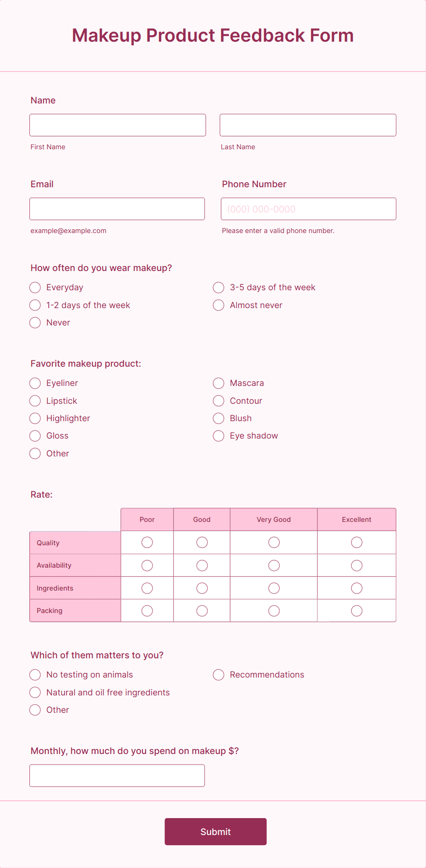Choose the Recommendations option
This screenshot has height=868, width=426.
[x=218, y=675]
